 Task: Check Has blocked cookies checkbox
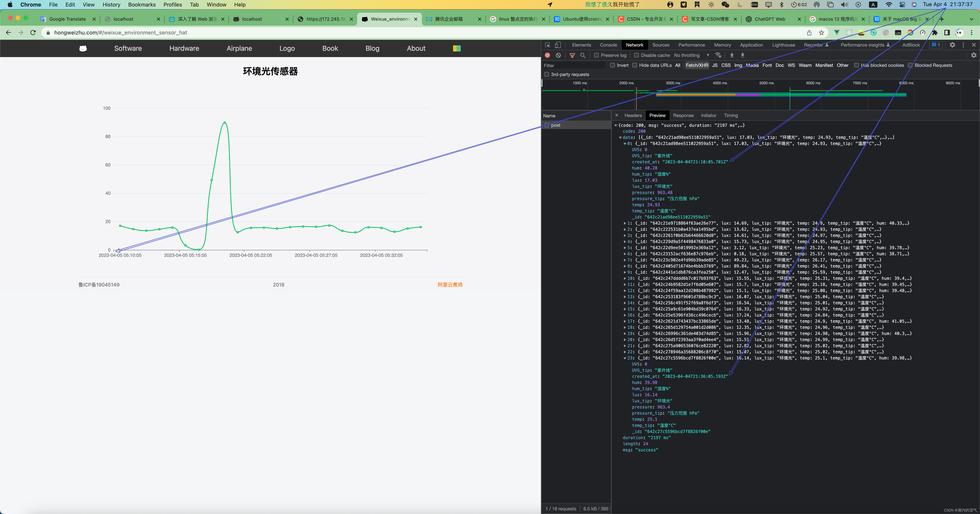pyautogui.click(x=856, y=65)
